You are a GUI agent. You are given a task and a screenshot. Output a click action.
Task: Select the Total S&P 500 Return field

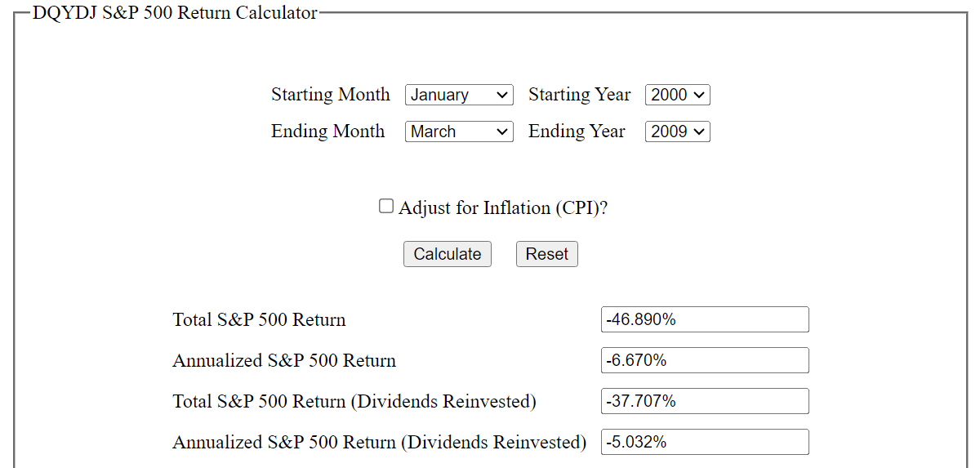click(x=705, y=319)
